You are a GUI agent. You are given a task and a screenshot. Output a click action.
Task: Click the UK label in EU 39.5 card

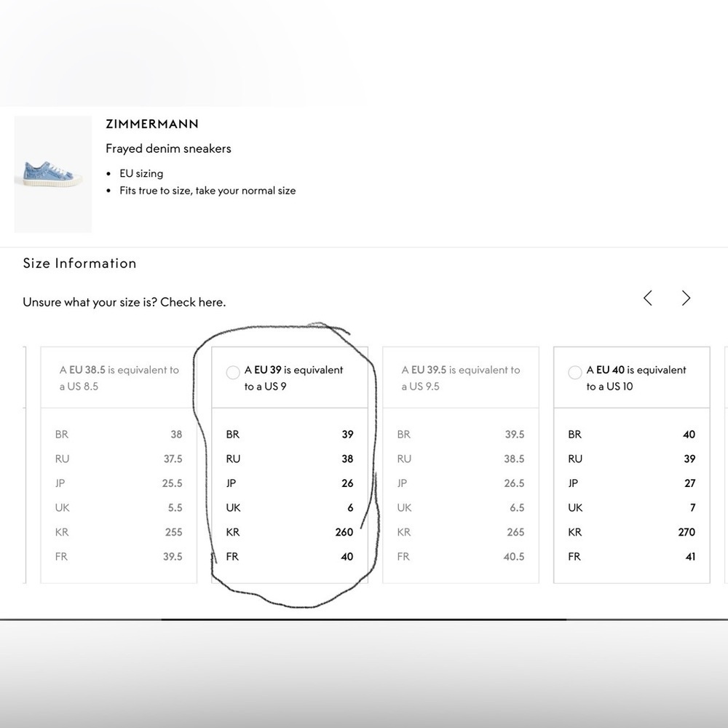[x=404, y=508]
